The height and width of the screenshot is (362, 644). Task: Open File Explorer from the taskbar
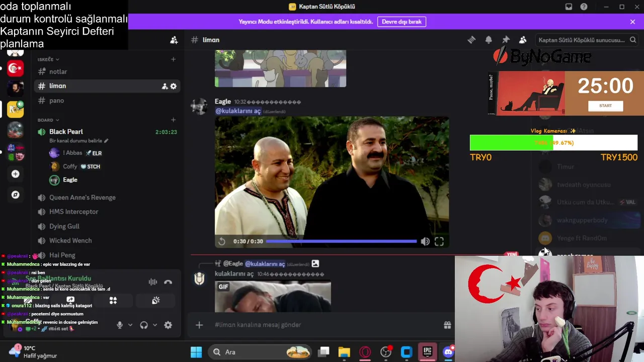344,352
